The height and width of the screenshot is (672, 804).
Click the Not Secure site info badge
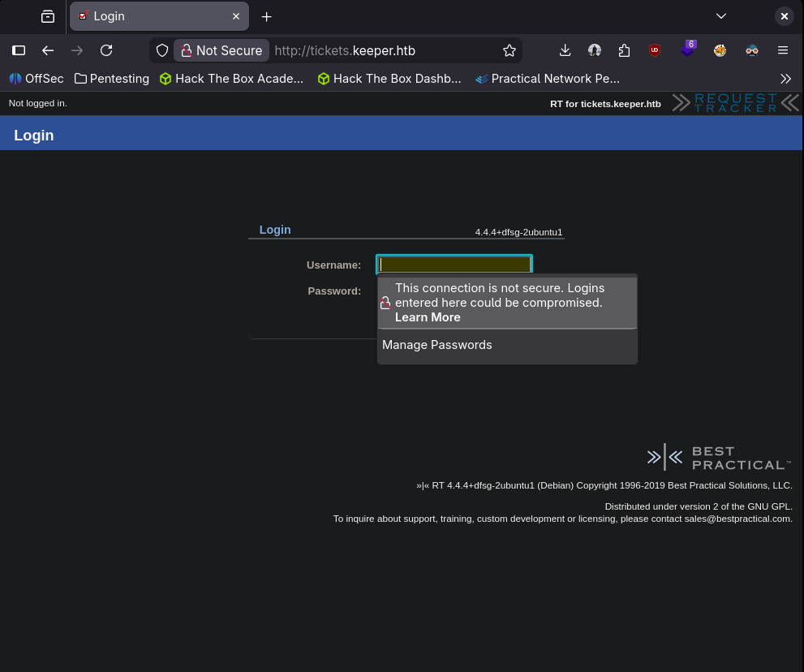221,50
